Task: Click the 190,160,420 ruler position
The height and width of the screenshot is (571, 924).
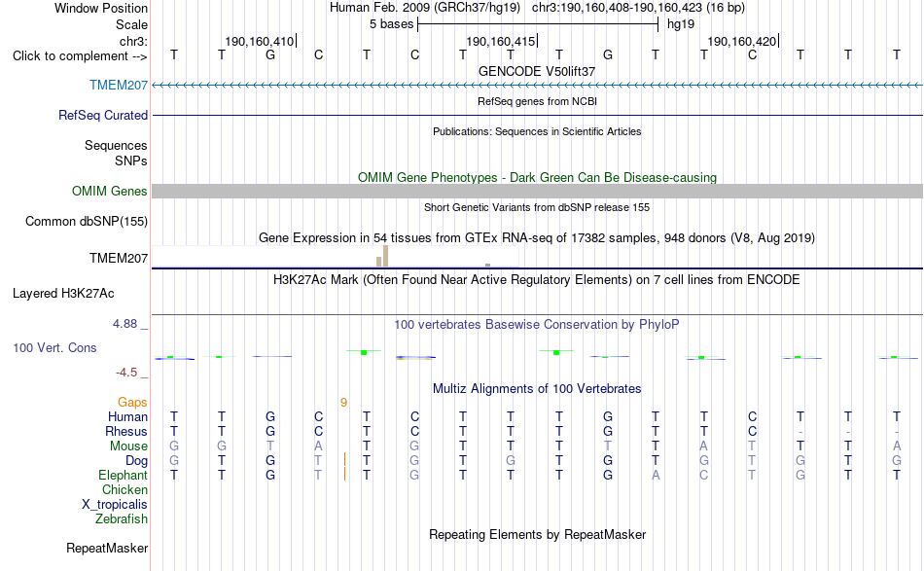Action: (x=742, y=41)
